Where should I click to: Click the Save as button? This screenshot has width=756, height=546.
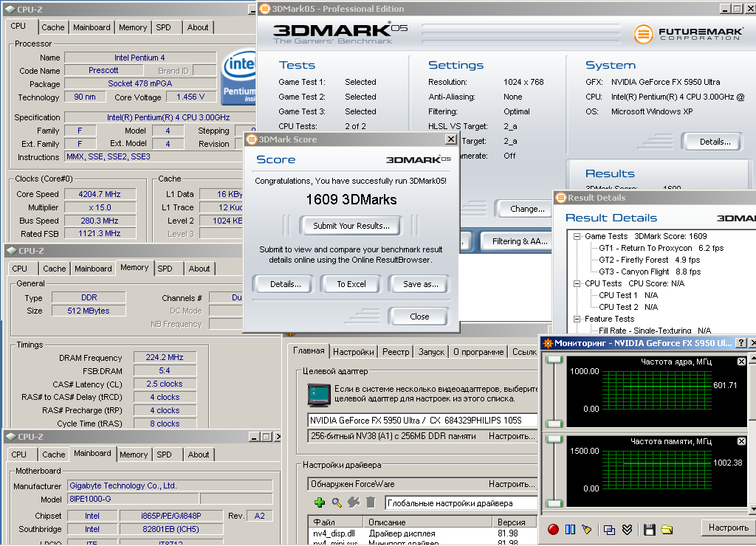[x=420, y=284]
